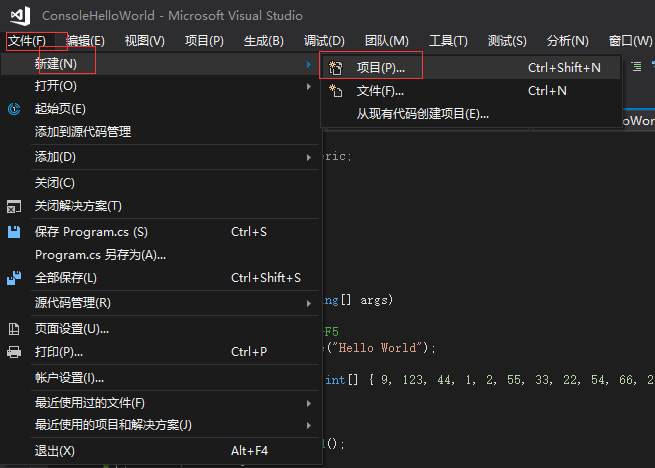The height and width of the screenshot is (468, 655).
Task: Expand the 添加(D) submenu arrow
Action: (309, 158)
